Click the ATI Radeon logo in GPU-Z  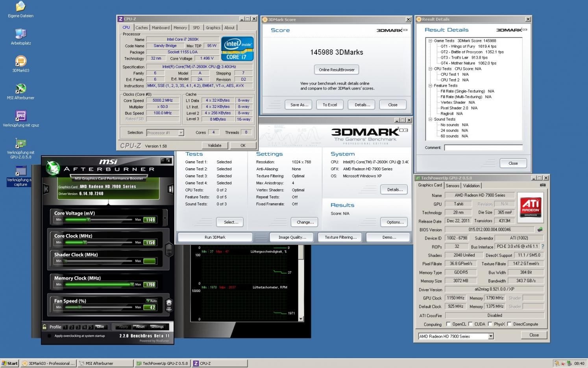530,207
